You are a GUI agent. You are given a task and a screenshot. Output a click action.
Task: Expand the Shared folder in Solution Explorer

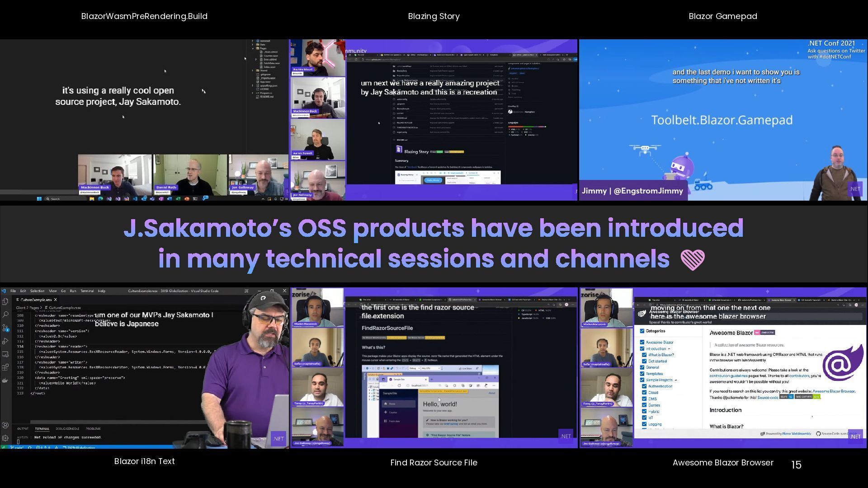tap(253, 70)
